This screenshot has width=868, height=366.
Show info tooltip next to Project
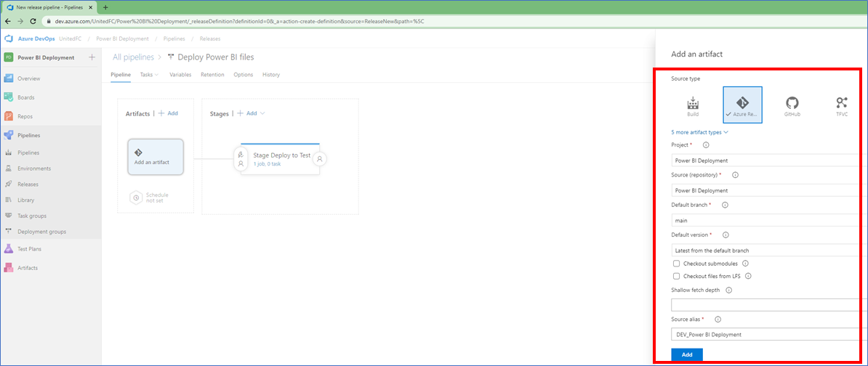tap(706, 145)
